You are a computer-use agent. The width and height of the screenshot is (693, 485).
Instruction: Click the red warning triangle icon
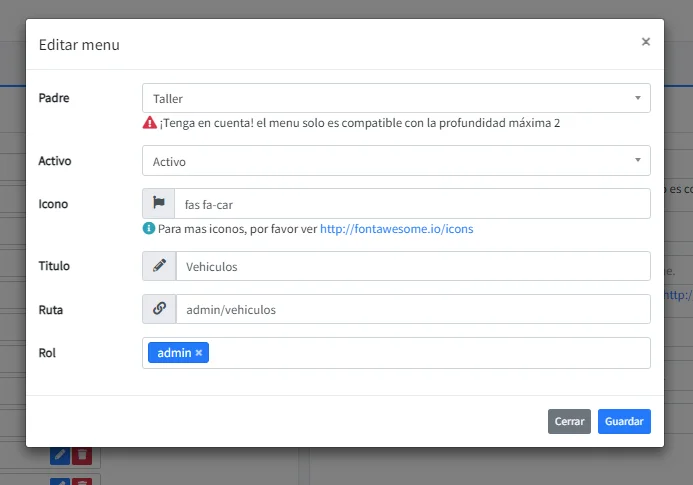(149, 123)
